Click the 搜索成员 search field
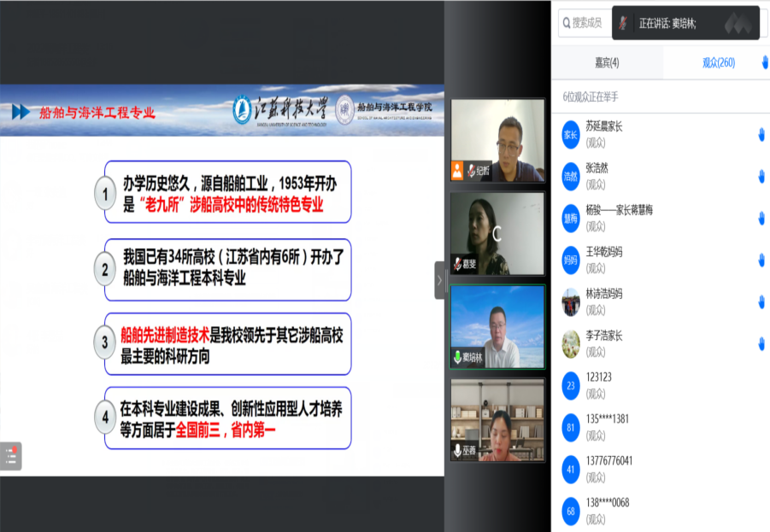 point(586,23)
